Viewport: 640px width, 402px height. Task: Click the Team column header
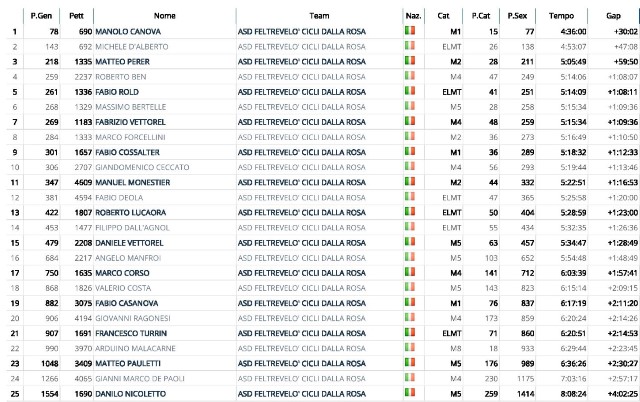[319, 16]
